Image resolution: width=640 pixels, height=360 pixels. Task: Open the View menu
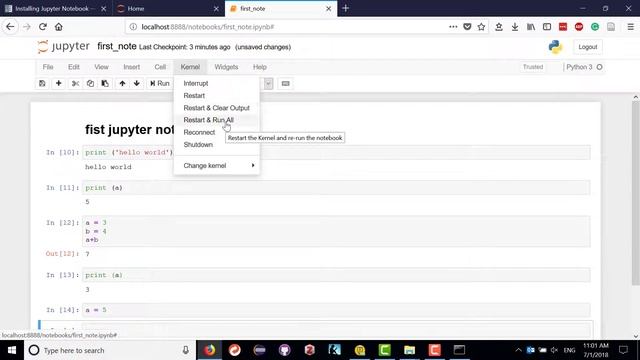[101, 67]
